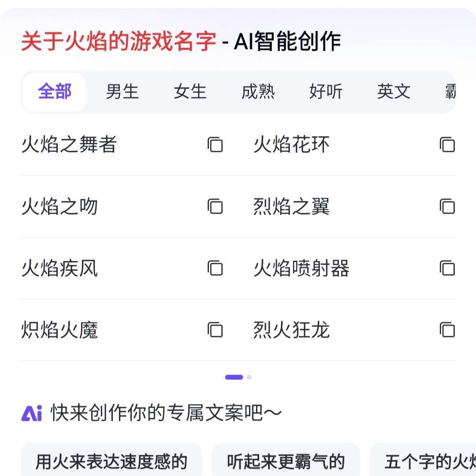
Task: Copy the name 火焰花环
Action: click(x=447, y=145)
